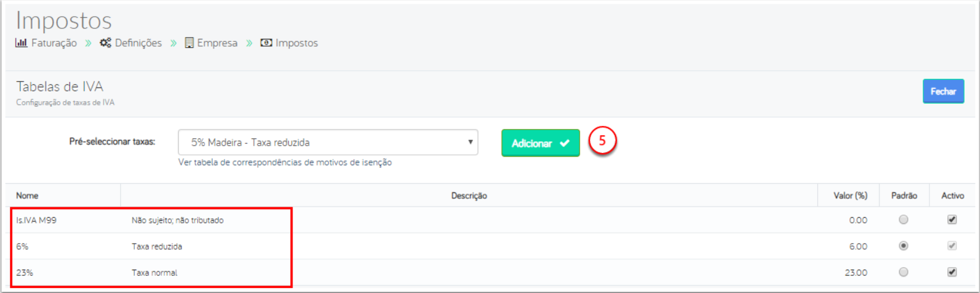Select Padrão radio for 23% rate

tap(903, 271)
